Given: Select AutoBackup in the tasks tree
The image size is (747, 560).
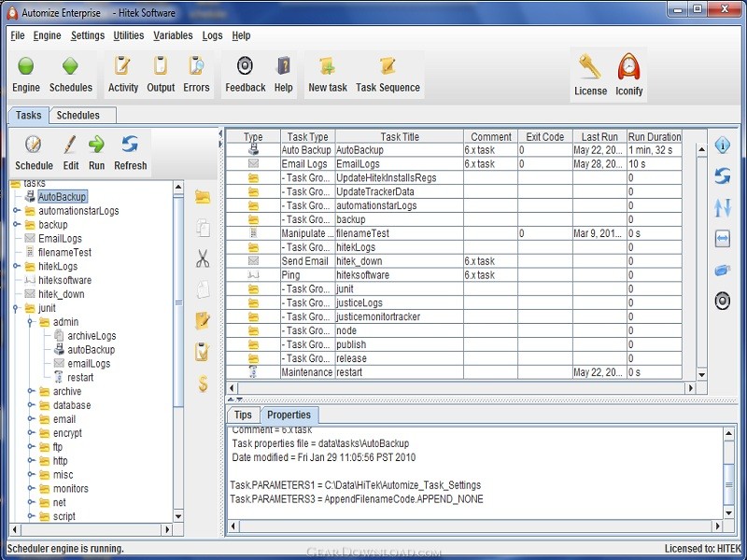Looking at the screenshot, I should pyautogui.click(x=62, y=197).
